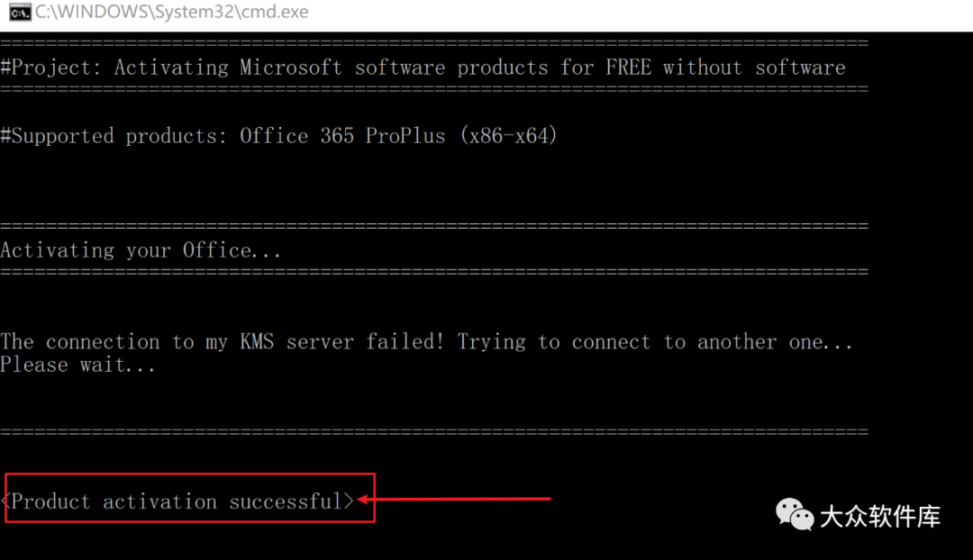Click the WeChat logo watermark icon
The image size is (973, 560).
(795, 514)
